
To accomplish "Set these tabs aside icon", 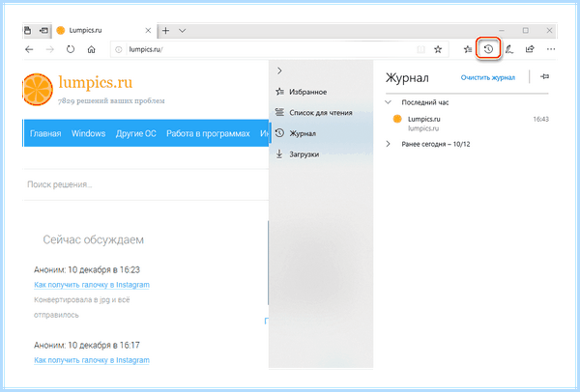I will pos(43,30).
